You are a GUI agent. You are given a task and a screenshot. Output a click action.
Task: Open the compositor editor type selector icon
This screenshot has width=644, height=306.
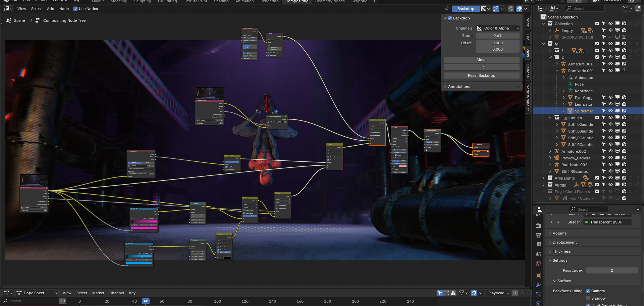click(x=8, y=9)
